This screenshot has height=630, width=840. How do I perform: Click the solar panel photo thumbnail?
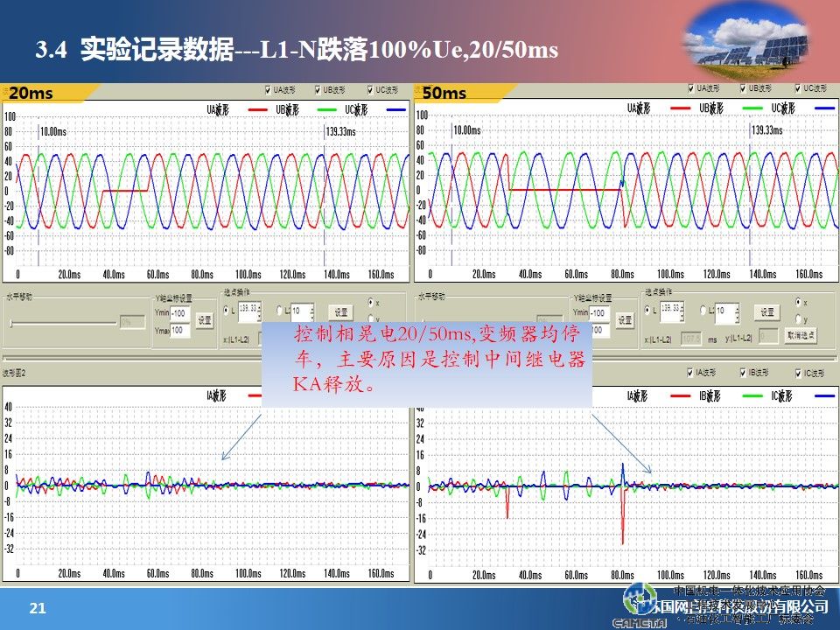click(746, 42)
